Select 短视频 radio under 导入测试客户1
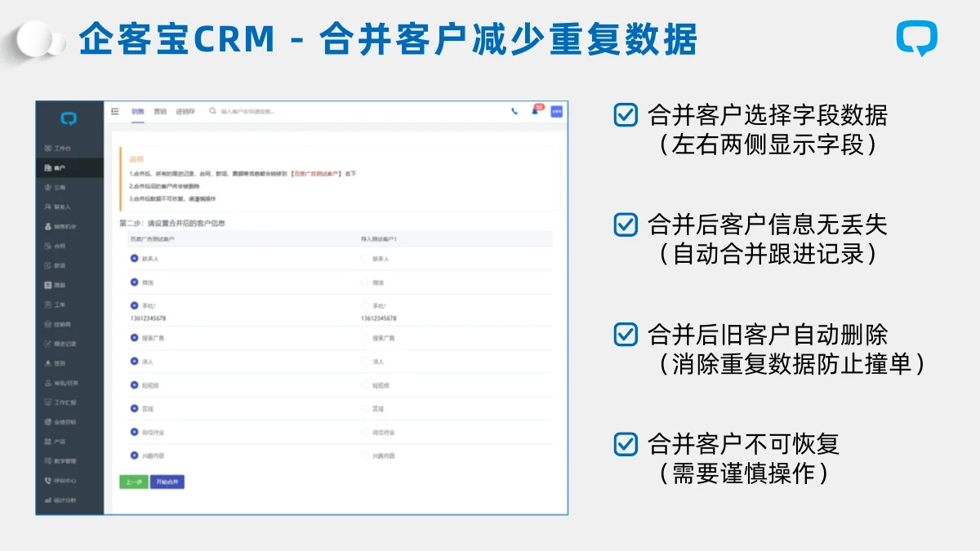Viewport: 980px width, 551px height. (x=365, y=384)
